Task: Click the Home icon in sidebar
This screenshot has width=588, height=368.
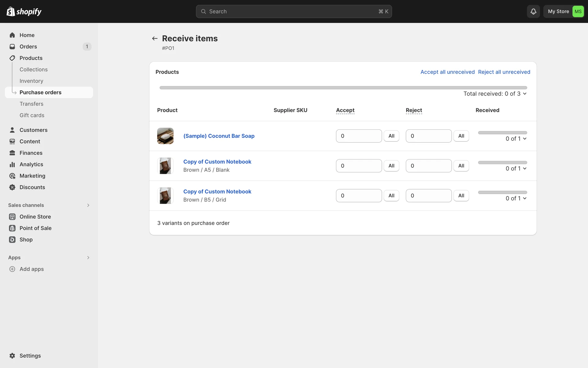Action: [x=12, y=35]
